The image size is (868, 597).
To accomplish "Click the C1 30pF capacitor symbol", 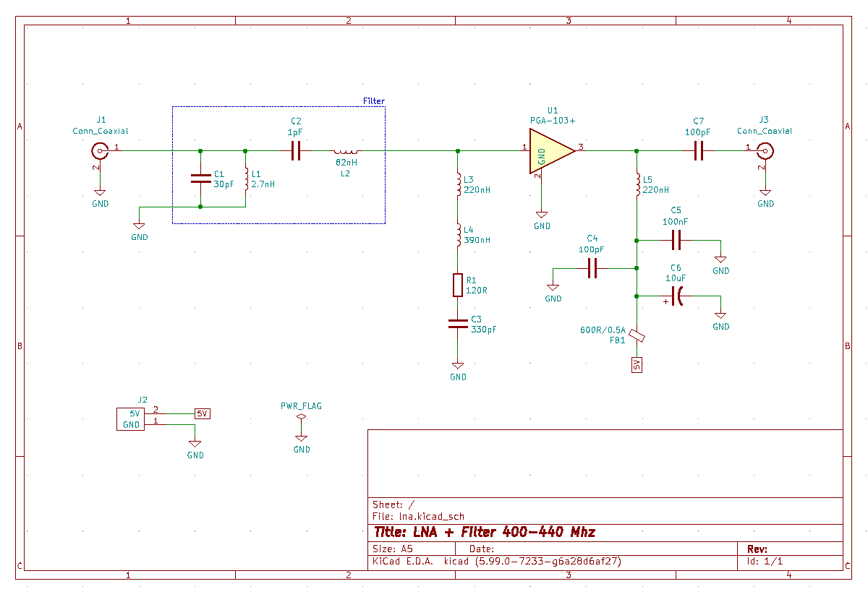I will [x=200, y=179].
